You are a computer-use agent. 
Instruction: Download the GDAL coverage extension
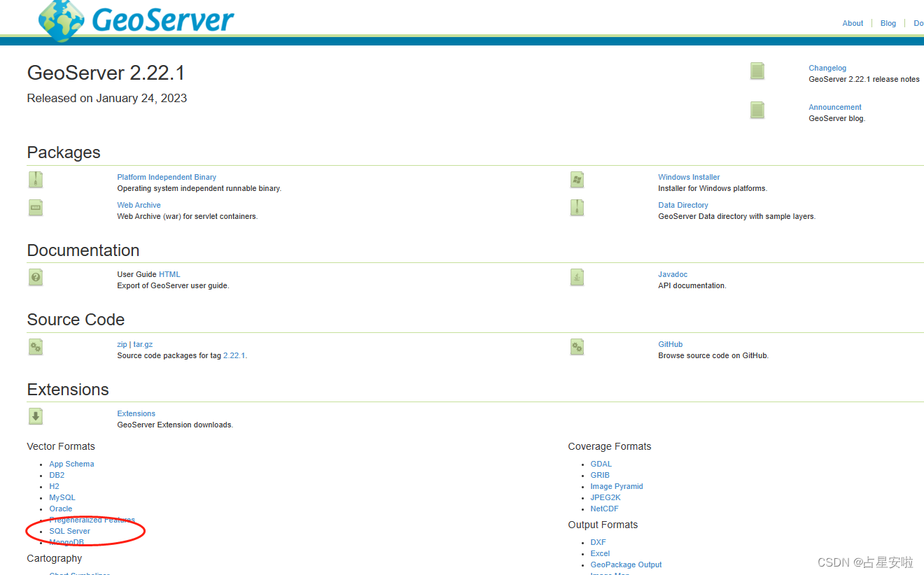point(601,464)
